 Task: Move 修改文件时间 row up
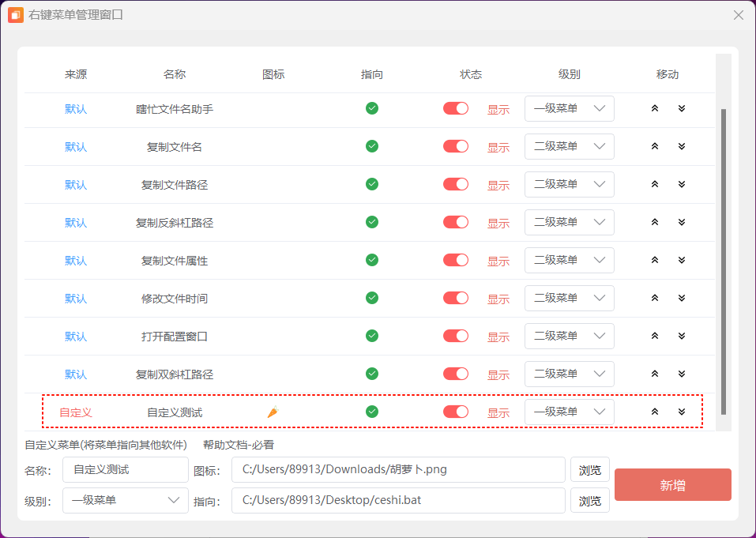pyautogui.click(x=655, y=298)
